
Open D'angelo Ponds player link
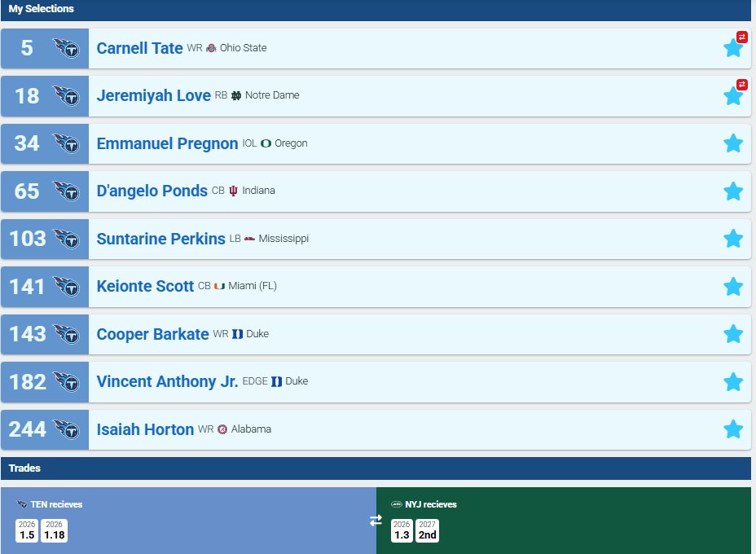(x=152, y=191)
